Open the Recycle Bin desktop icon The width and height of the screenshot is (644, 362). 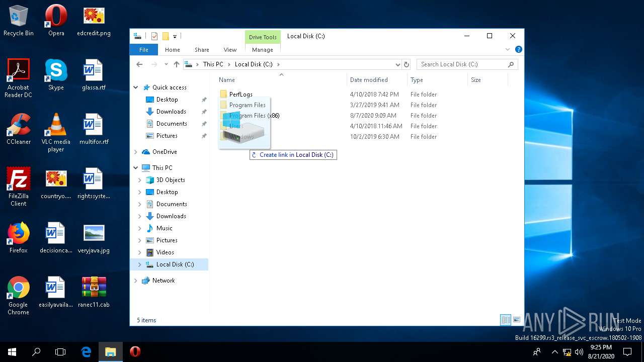(x=19, y=21)
